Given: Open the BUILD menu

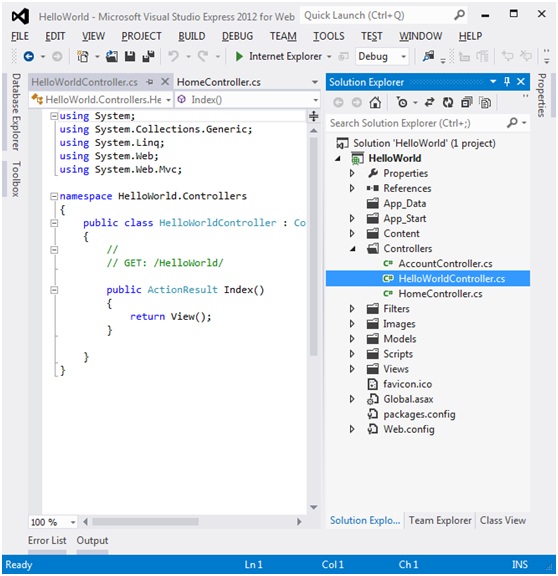Looking at the screenshot, I should pos(191,36).
